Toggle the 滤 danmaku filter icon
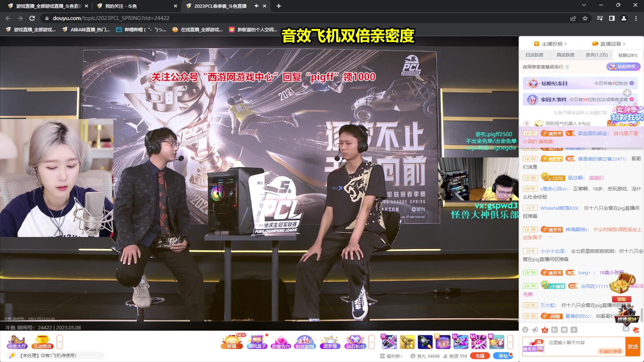The height and width of the screenshot is (362, 644). (626, 328)
